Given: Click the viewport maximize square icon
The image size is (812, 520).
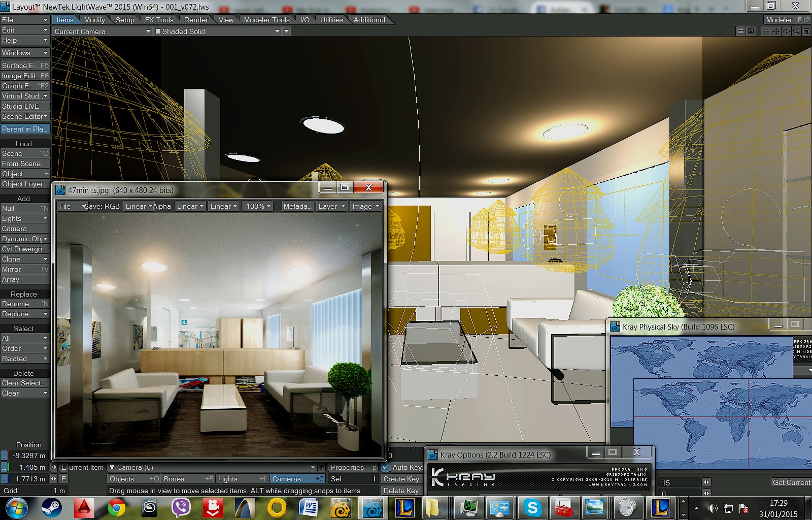Looking at the screenshot, I should click(806, 31).
